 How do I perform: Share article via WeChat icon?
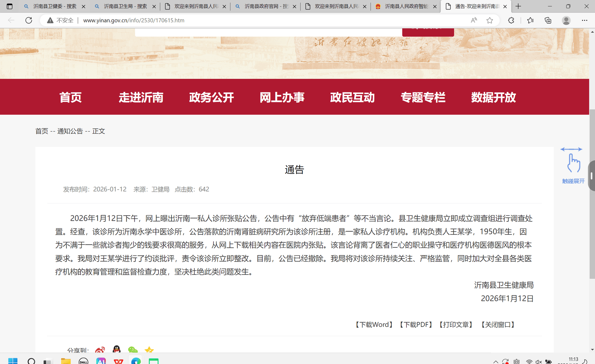point(133,350)
